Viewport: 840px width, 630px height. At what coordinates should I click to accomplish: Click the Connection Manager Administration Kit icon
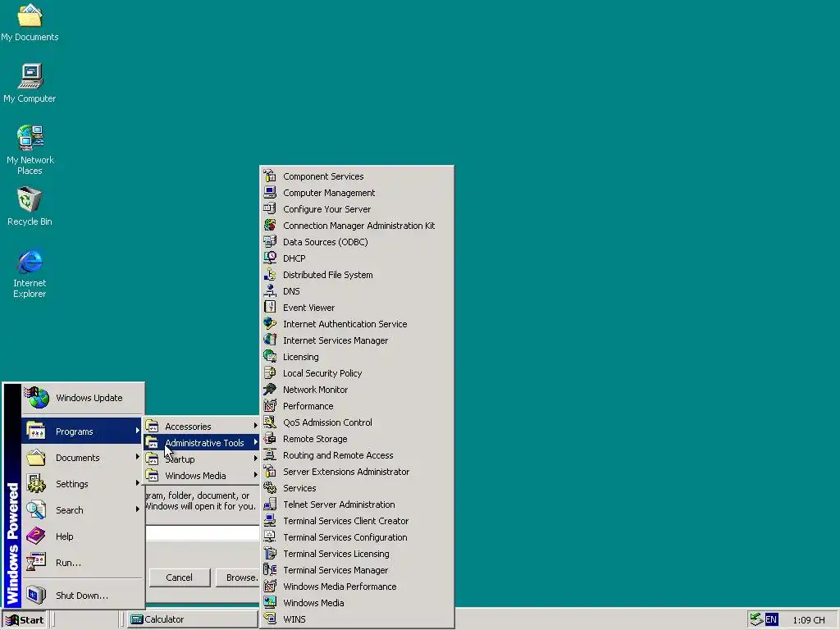pyautogui.click(x=270, y=226)
